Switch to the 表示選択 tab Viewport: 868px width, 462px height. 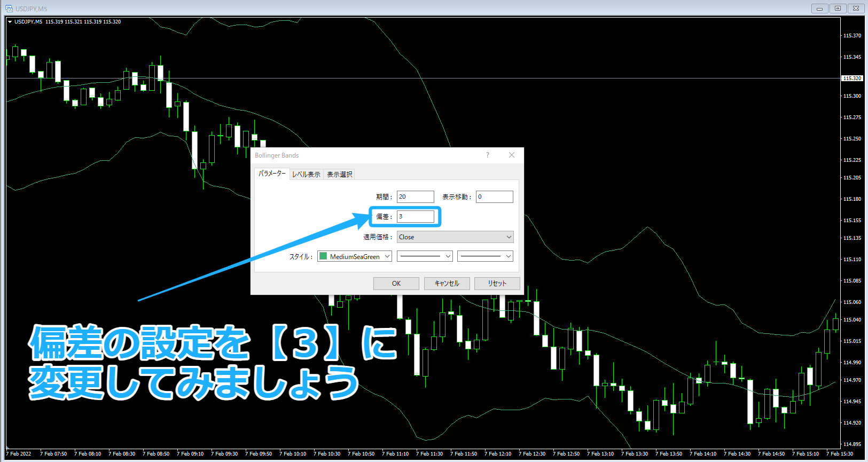tap(339, 174)
